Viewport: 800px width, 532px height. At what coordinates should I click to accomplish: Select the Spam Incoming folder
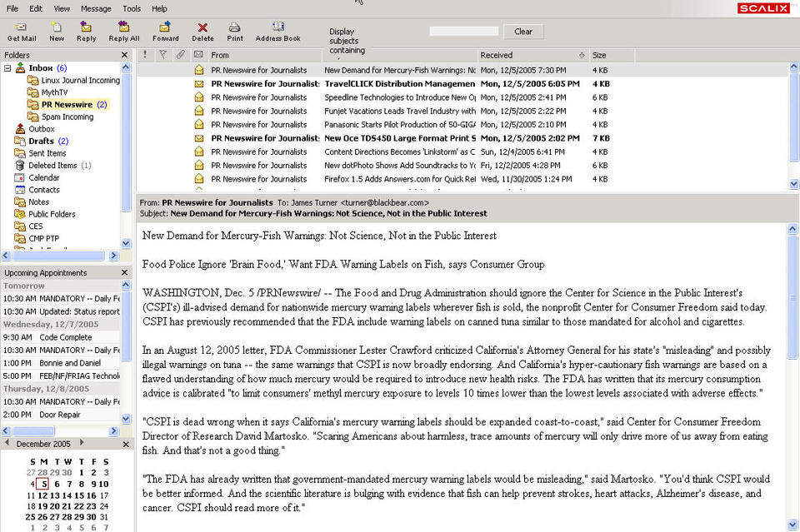coord(67,117)
